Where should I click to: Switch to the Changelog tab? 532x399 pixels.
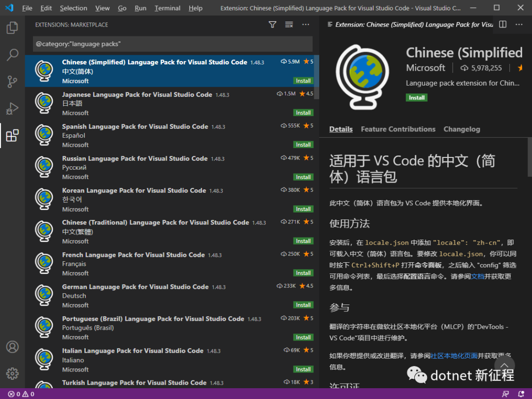pyautogui.click(x=462, y=129)
